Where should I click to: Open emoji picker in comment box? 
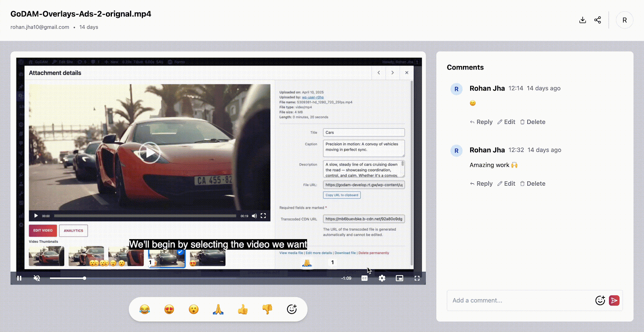[600, 300]
